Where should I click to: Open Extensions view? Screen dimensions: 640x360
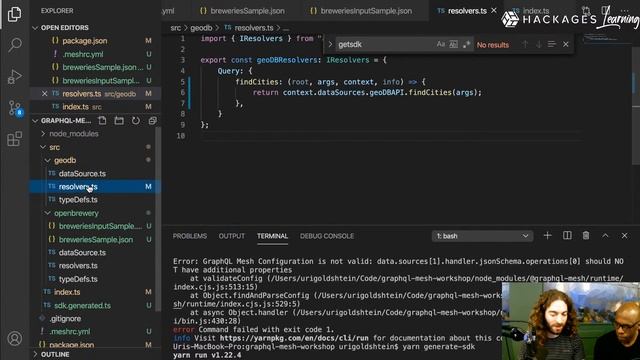14,139
